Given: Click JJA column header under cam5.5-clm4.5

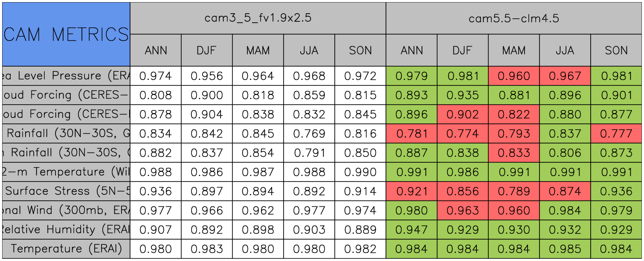Looking at the screenshot, I should coord(565,50).
